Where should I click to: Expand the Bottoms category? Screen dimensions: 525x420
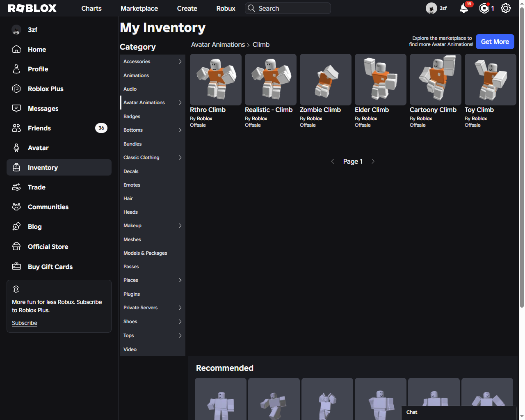180,130
